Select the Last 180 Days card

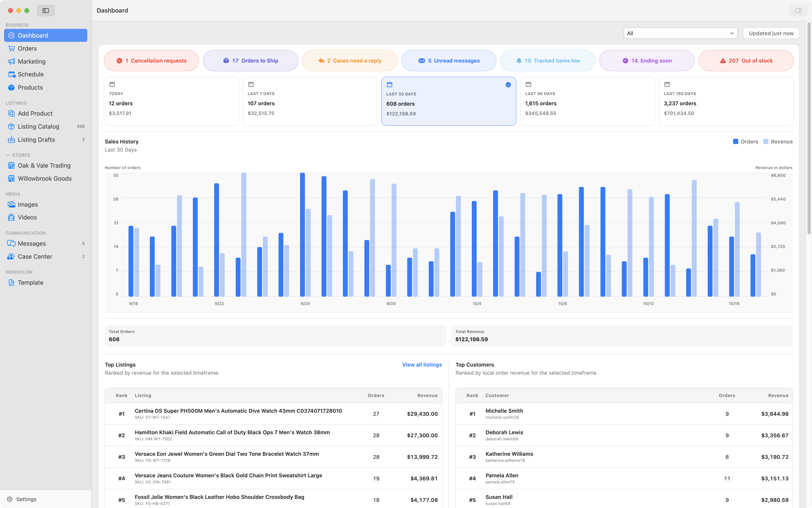(x=726, y=101)
